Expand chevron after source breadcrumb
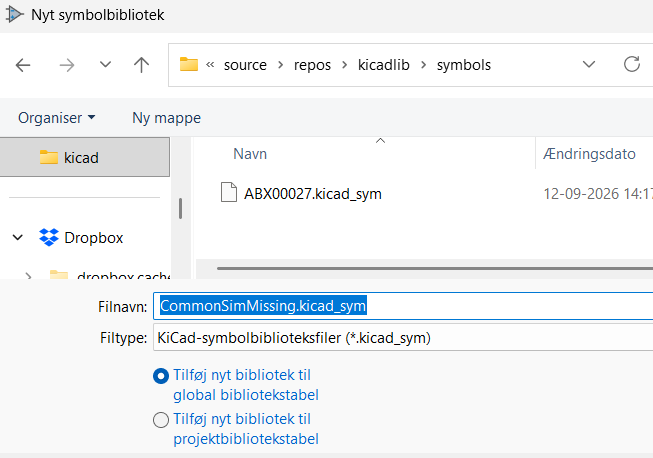This screenshot has width=653, height=458. [281, 65]
